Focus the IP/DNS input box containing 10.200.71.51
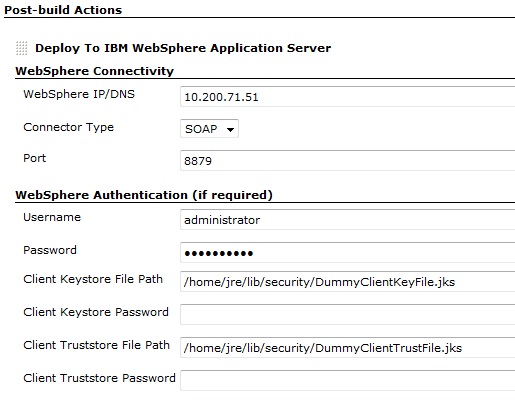Screen dimensions: 515x401 coord(348,97)
